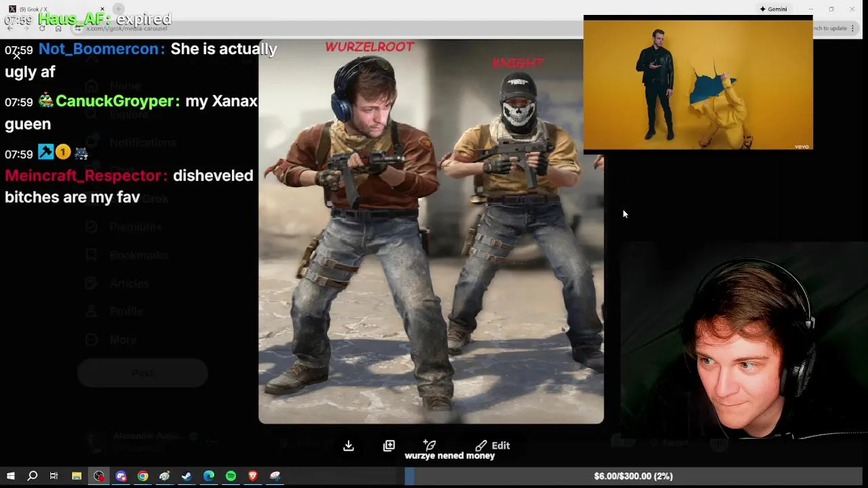This screenshot has width=868, height=488.
Task: Click the red WURZELROOT label text
Action: (x=370, y=47)
